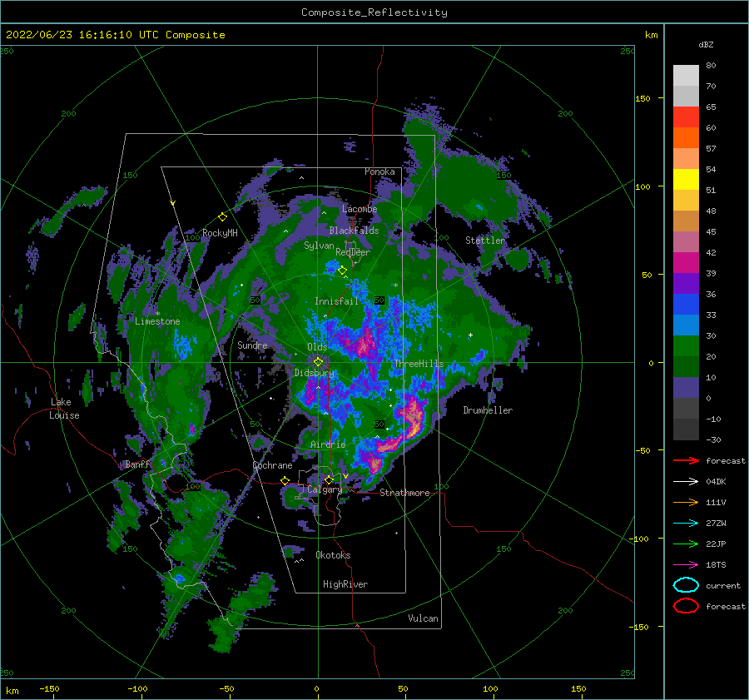Click the Okotoks label
The width and height of the screenshot is (749, 700).
333,555
